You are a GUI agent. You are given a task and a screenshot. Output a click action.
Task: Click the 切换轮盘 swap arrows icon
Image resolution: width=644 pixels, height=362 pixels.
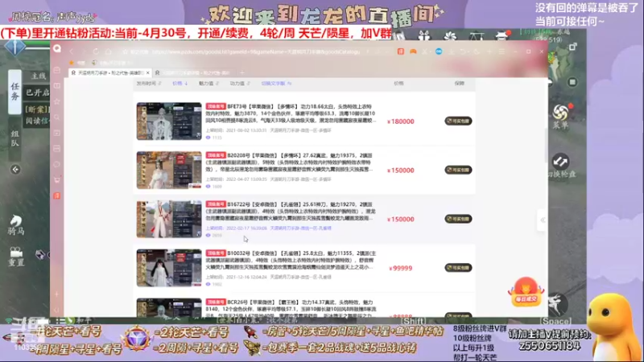click(x=560, y=162)
